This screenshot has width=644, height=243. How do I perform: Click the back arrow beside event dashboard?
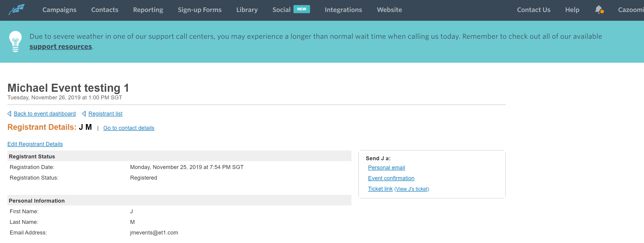pyautogui.click(x=9, y=114)
